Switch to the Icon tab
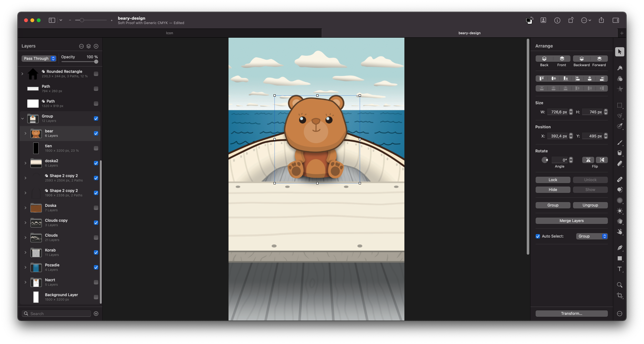Image resolution: width=644 pixels, height=344 pixels. [170, 33]
